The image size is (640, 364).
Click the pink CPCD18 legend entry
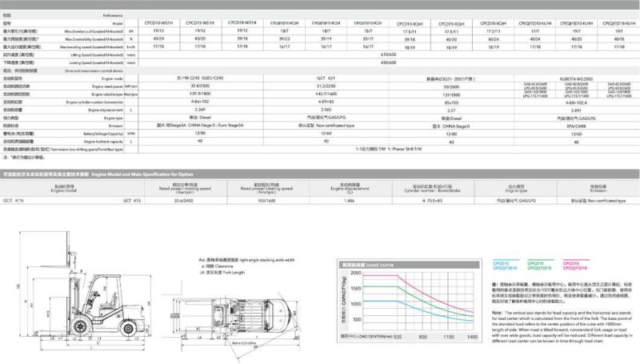tap(575, 266)
